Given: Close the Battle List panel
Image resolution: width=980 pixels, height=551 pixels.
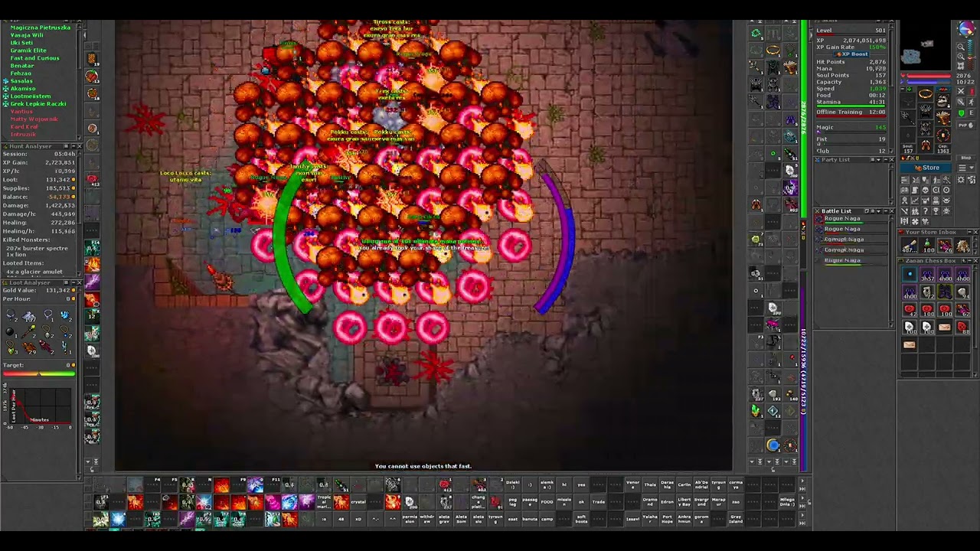Looking at the screenshot, I should [892, 211].
